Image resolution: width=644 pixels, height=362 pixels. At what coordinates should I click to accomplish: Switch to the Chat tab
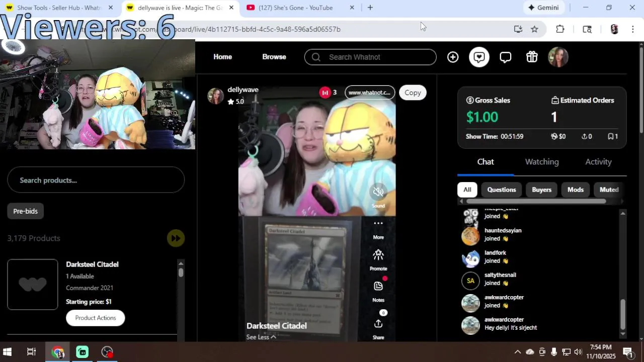(x=486, y=162)
